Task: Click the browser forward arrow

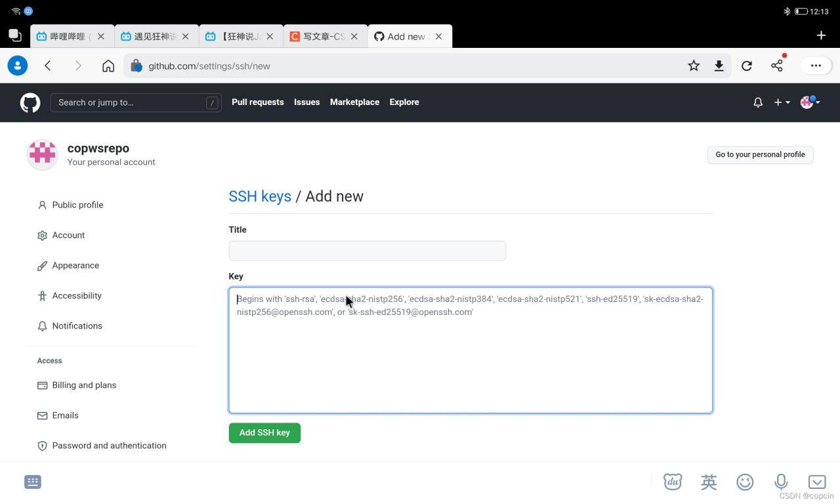Action: pyautogui.click(x=78, y=66)
